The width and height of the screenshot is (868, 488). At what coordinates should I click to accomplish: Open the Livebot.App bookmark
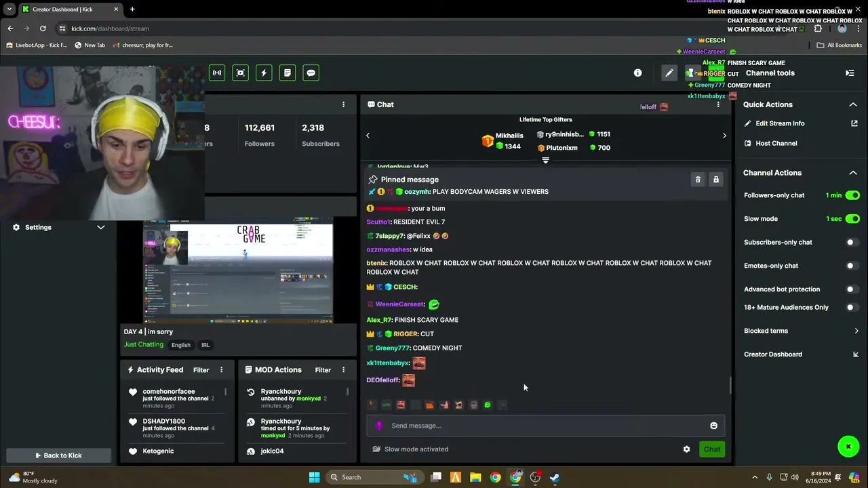(37, 45)
